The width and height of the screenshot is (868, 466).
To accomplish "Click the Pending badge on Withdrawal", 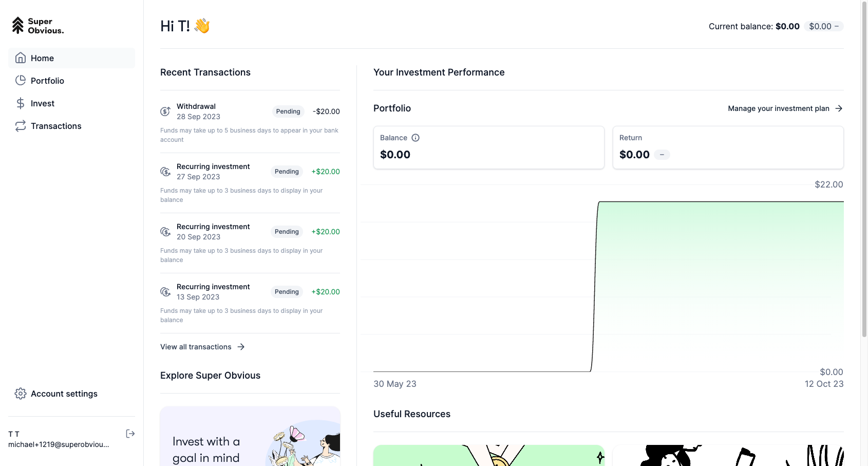I will (x=288, y=111).
